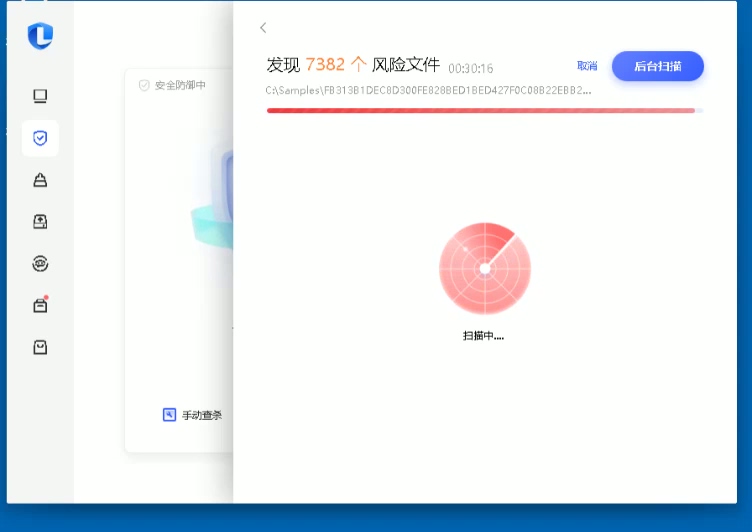The width and height of the screenshot is (752, 532).
Task: Select the shield security protection sidebar icon
Action: click(40, 138)
